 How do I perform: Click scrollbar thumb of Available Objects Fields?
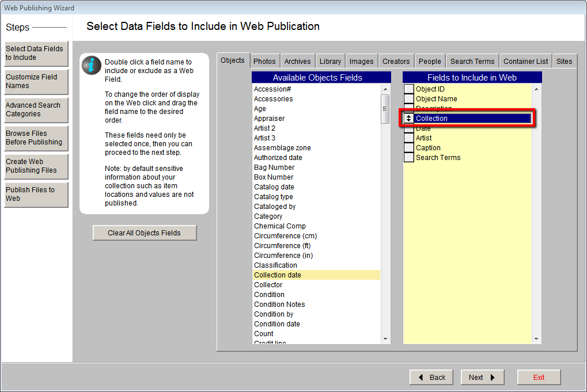click(385, 109)
